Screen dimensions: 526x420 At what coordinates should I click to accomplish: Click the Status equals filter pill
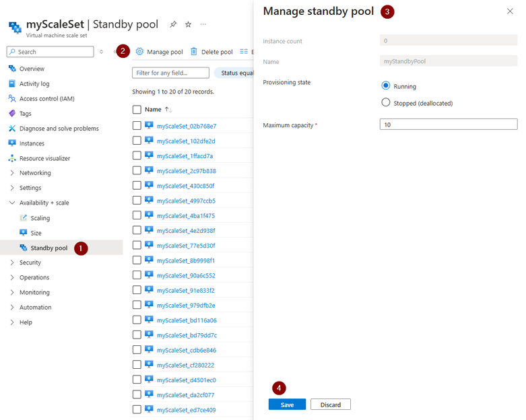(235, 73)
